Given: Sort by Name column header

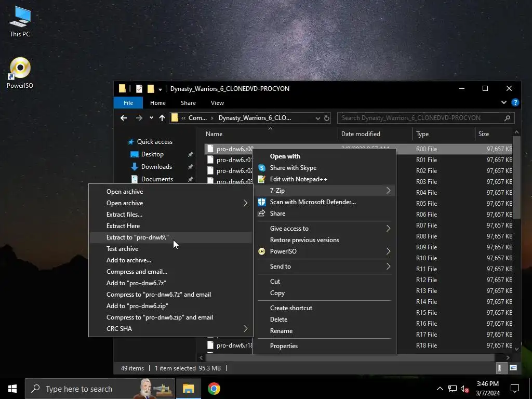Looking at the screenshot, I should [270, 134].
